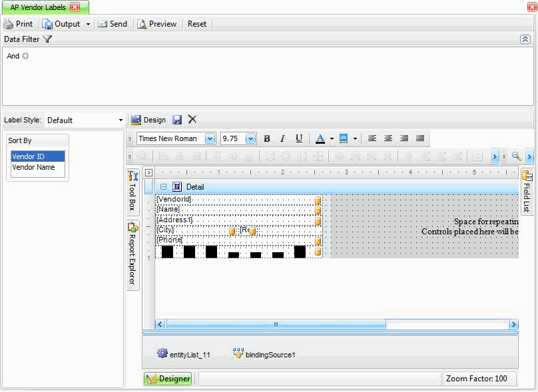Select the bindingSource1 component
This screenshot has height=392, width=538.
coord(264,354)
